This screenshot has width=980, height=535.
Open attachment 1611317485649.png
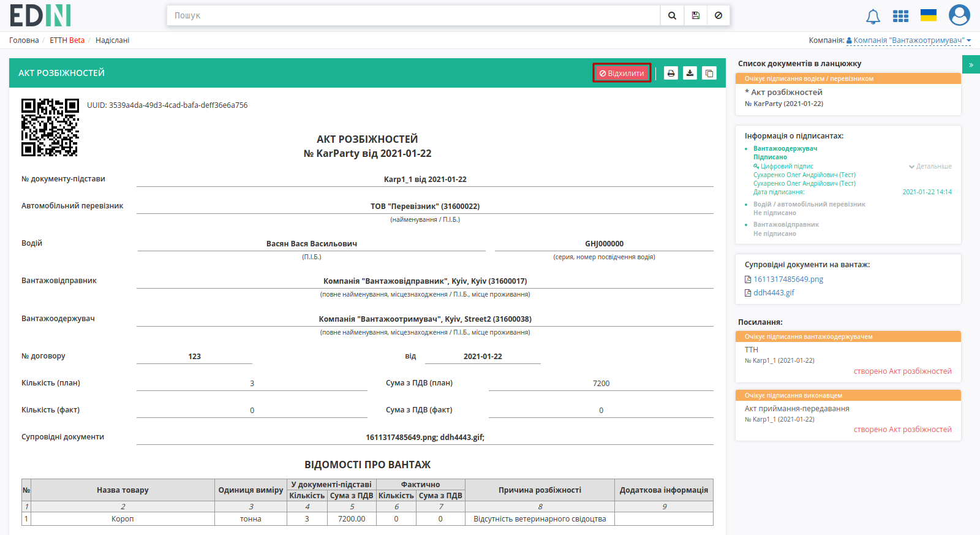(x=788, y=279)
